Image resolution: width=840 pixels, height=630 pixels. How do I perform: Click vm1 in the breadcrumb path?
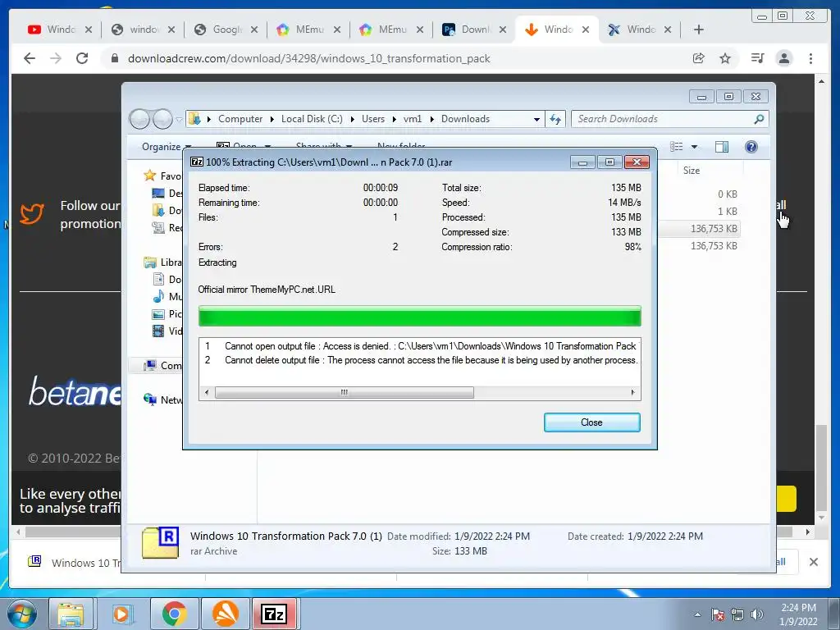pyautogui.click(x=413, y=119)
